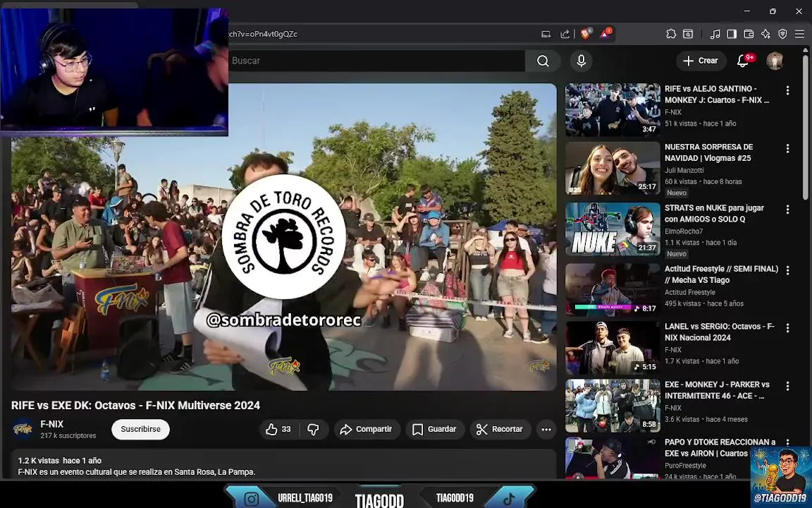Open options menu for Mecha VS Tiago video

[x=787, y=270]
